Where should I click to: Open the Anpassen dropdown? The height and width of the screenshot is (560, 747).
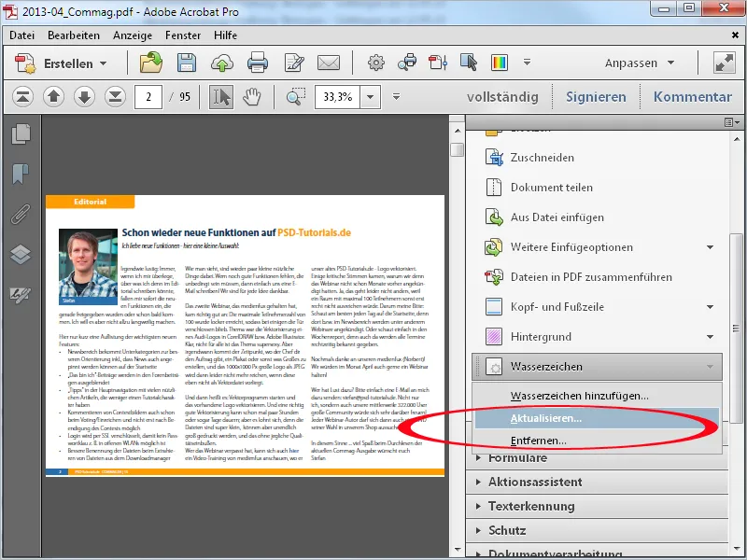(x=640, y=63)
